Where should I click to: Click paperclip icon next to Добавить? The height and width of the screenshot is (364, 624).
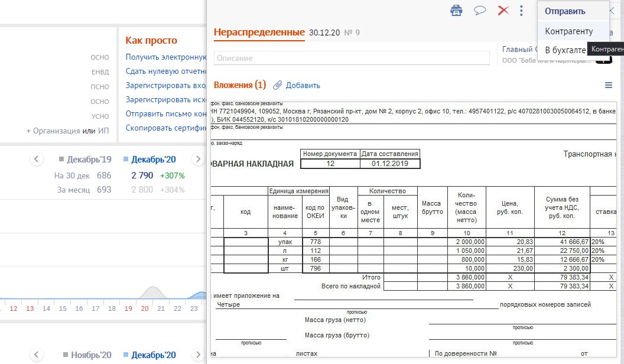click(277, 85)
